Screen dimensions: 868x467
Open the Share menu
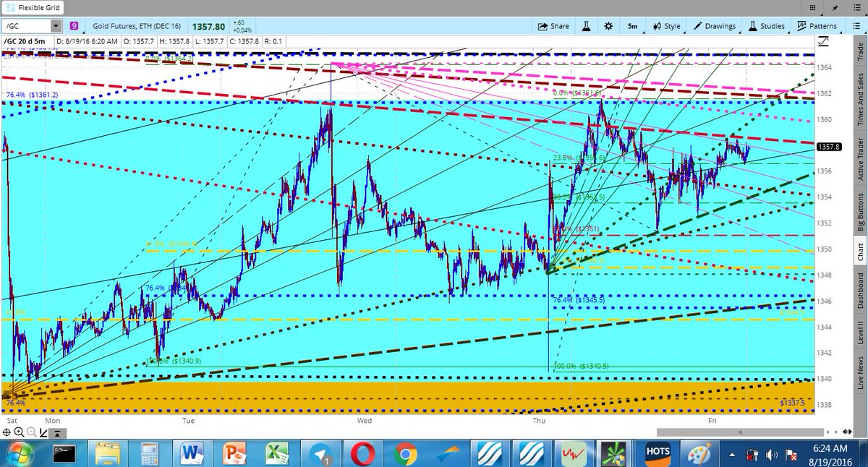[x=553, y=26]
